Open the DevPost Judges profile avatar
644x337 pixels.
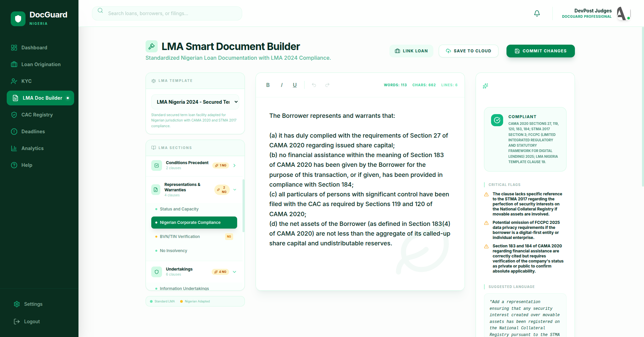[623, 13]
